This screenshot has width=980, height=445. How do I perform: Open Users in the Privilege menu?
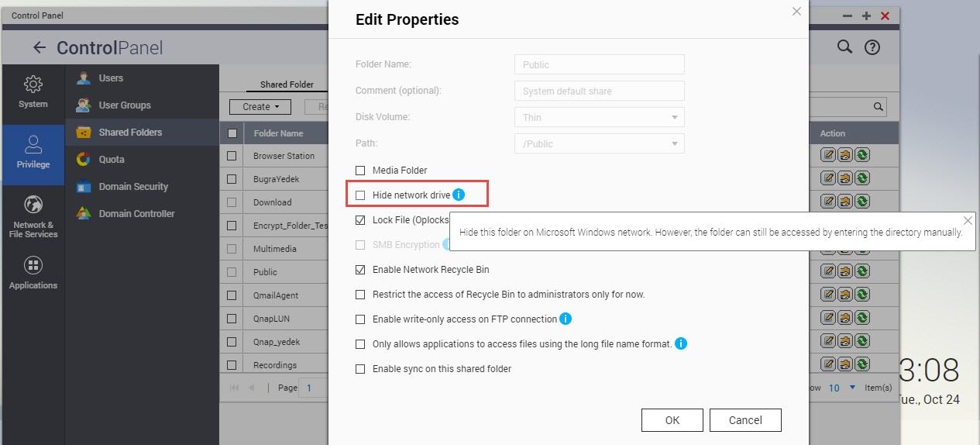(143, 78)
